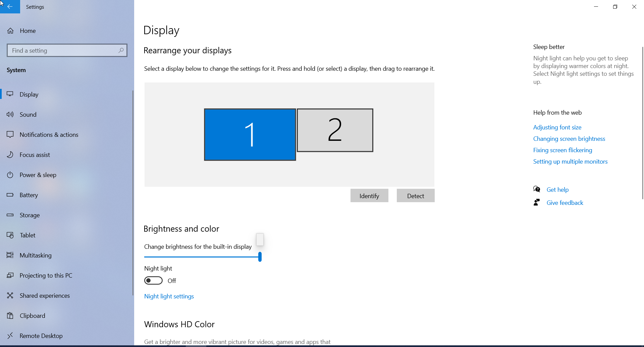Open Remote Desktop settings
This screenshot has width=644, height=347.
point(67,336)
